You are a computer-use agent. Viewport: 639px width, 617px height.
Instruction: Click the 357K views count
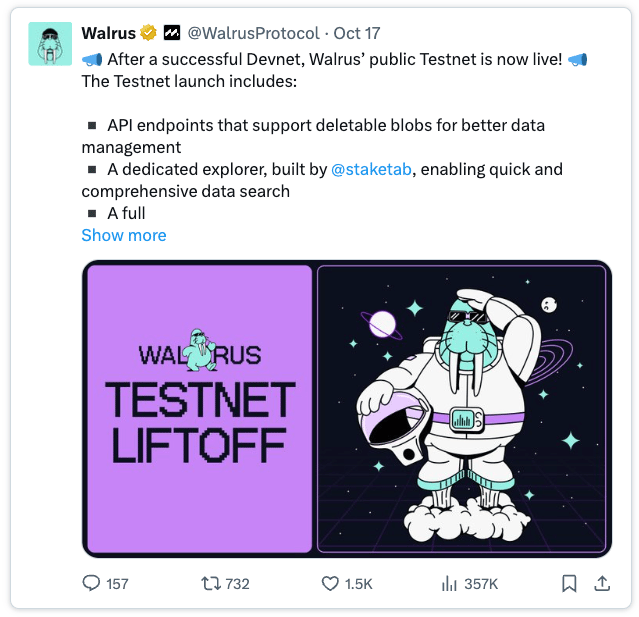[x=481, y=584]
